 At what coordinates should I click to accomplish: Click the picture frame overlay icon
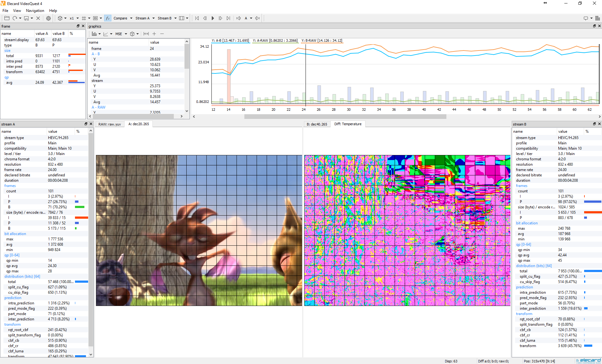tap(95, 18)
